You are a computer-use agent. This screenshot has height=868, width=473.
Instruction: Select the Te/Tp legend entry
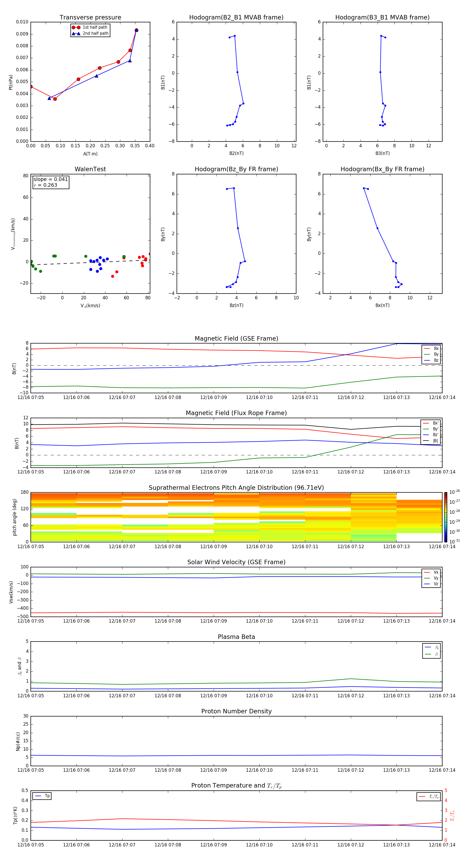pyautogui.click(x=429, y=796)
